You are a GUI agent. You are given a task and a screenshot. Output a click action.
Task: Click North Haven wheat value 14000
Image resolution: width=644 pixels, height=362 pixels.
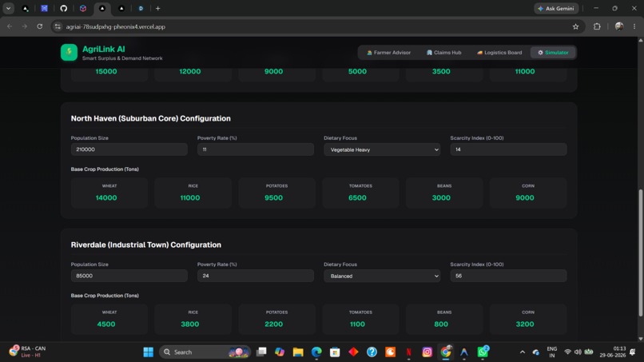point(106,197)
